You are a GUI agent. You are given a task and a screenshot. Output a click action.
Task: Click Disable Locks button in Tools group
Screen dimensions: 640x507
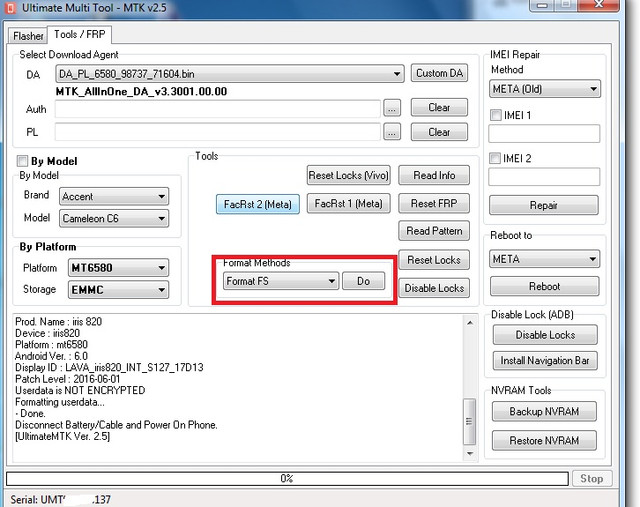(x=434, y=288)
